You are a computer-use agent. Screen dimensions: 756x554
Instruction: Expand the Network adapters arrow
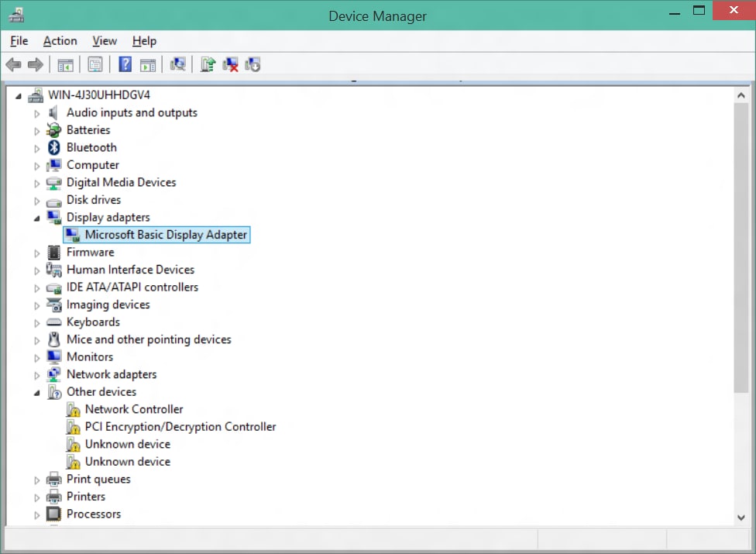36,375
